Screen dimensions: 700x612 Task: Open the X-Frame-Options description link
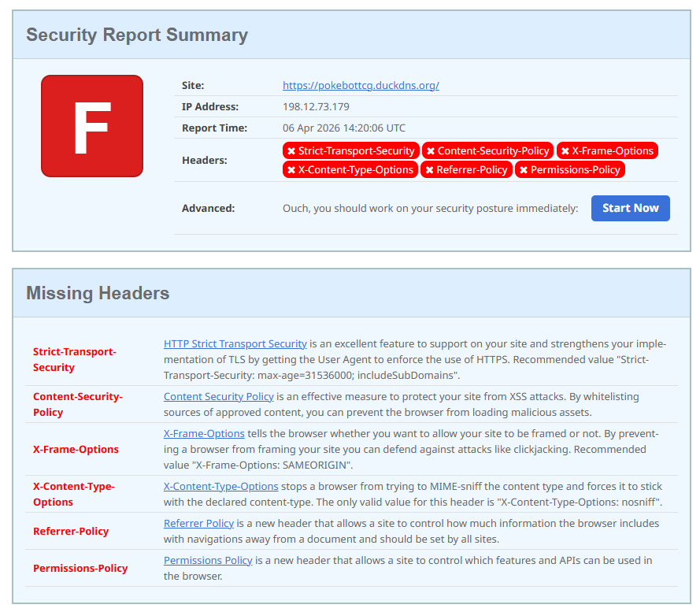tap(204, 434)
